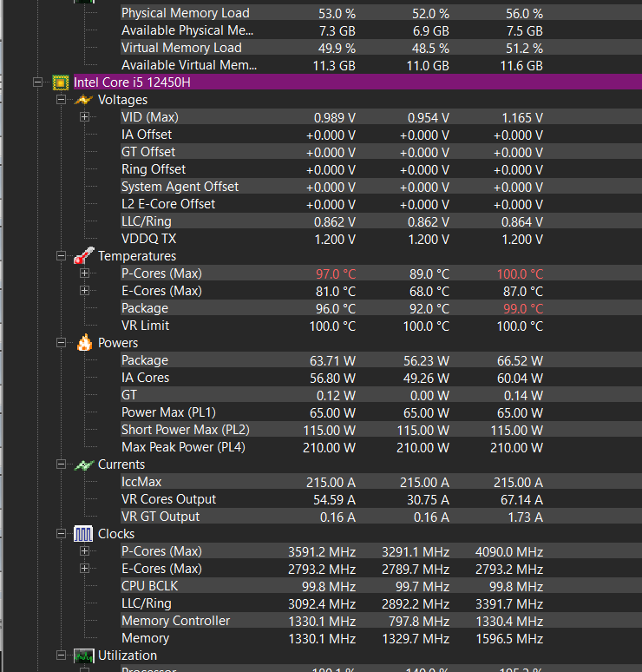Collapse the Currents section
This screenshot has width=642, height=672.
click(62, 464)
